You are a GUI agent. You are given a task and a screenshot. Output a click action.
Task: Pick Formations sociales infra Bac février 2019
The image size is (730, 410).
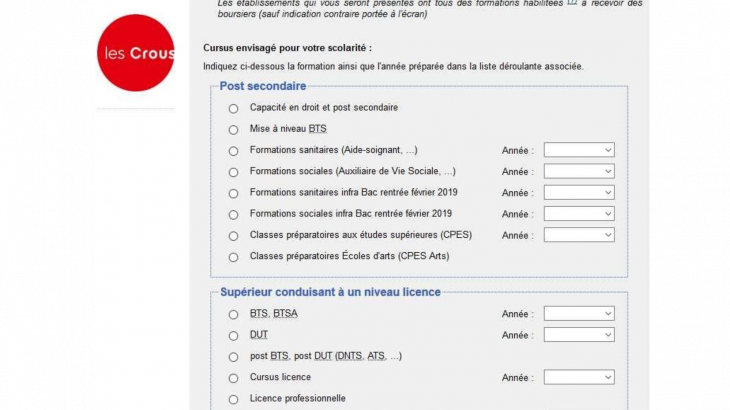coord(233,214)
